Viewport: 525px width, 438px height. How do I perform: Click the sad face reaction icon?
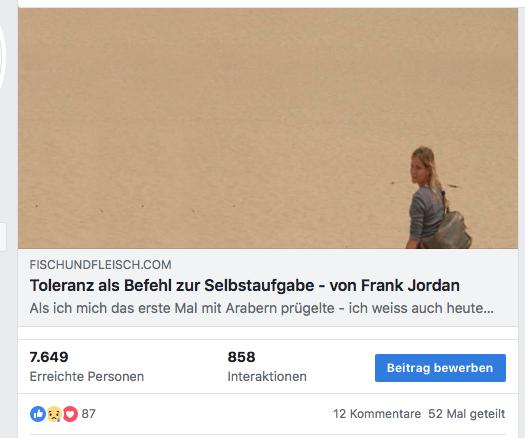[x=54, y=414]
